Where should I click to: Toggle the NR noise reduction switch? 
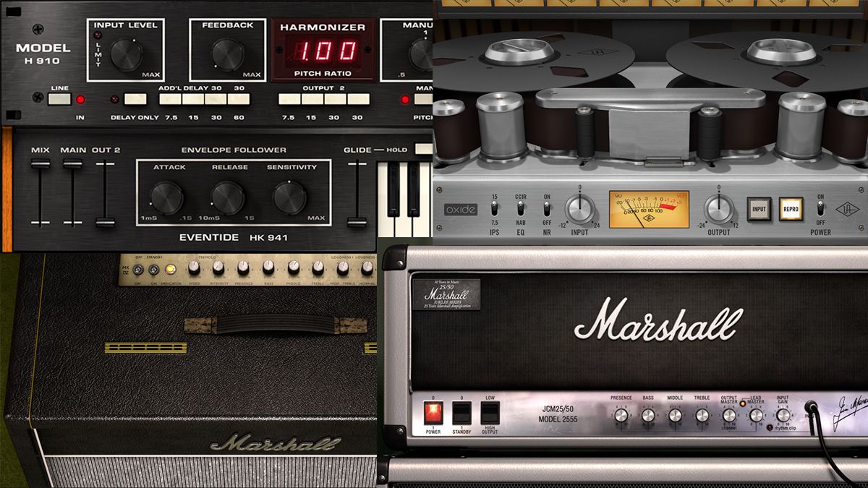[547, 208]
